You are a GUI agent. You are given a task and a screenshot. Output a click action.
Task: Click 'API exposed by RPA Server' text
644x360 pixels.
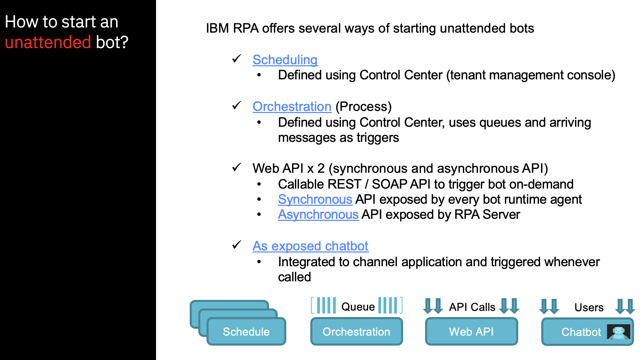tap(441, 214)
